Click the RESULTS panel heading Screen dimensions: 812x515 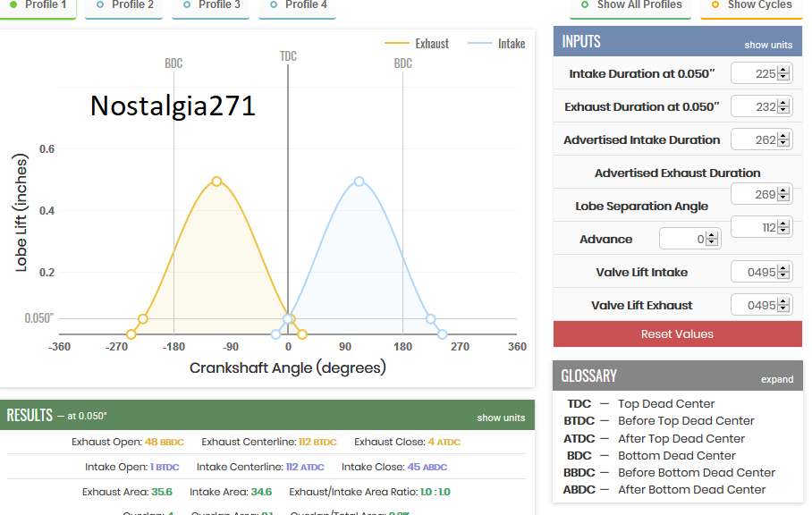click(x=30, y=415)
